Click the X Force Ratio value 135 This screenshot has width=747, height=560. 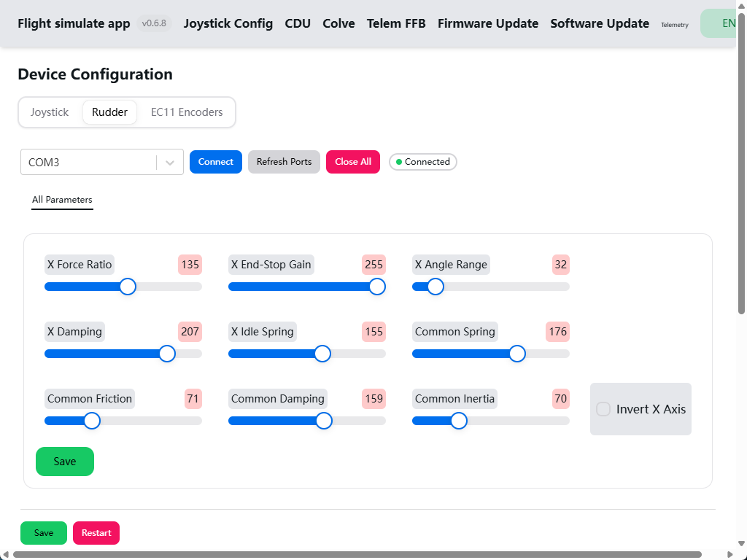coord(190,265)
